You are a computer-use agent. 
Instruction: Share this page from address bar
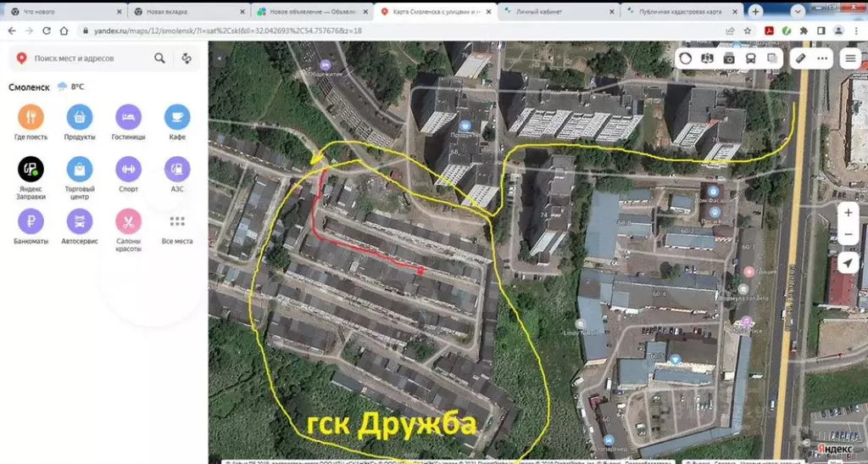(x=730, y=31)
